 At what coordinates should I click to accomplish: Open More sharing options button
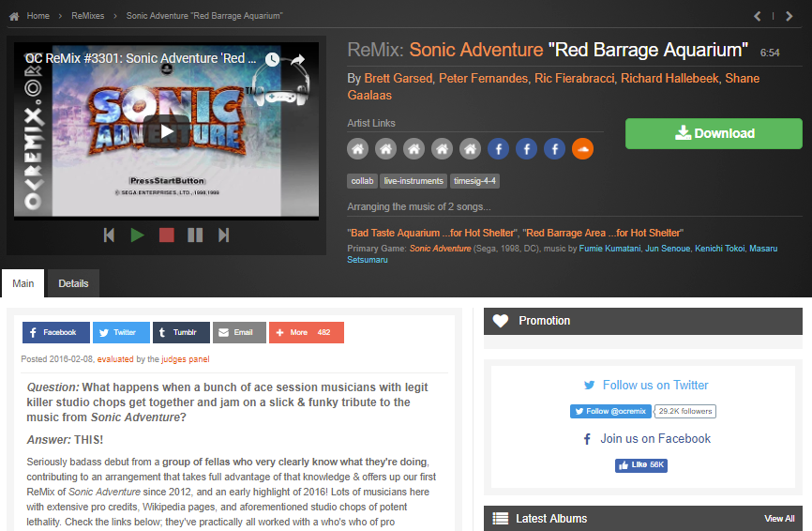point(307,333)
